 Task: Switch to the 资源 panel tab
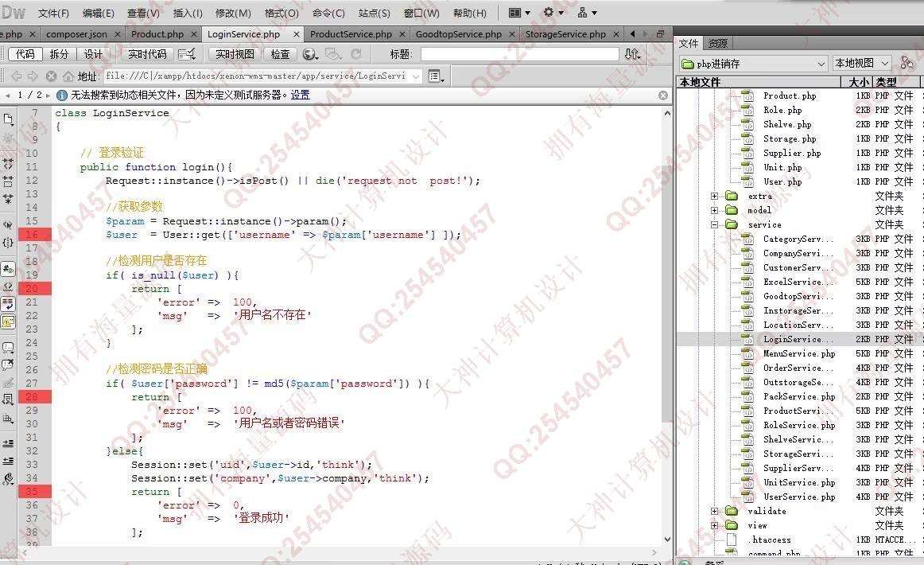(718, 43)
